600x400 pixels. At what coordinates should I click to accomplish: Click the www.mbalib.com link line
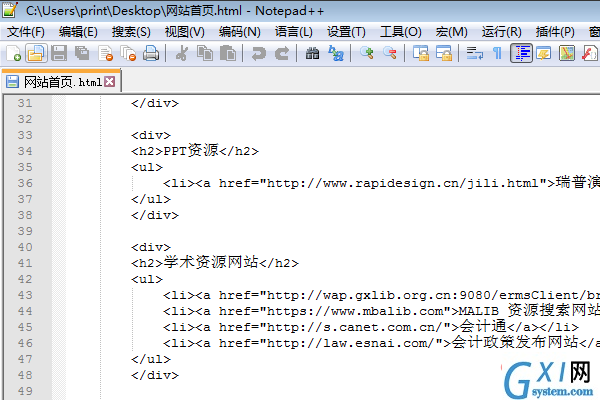(x=381, y=311)
